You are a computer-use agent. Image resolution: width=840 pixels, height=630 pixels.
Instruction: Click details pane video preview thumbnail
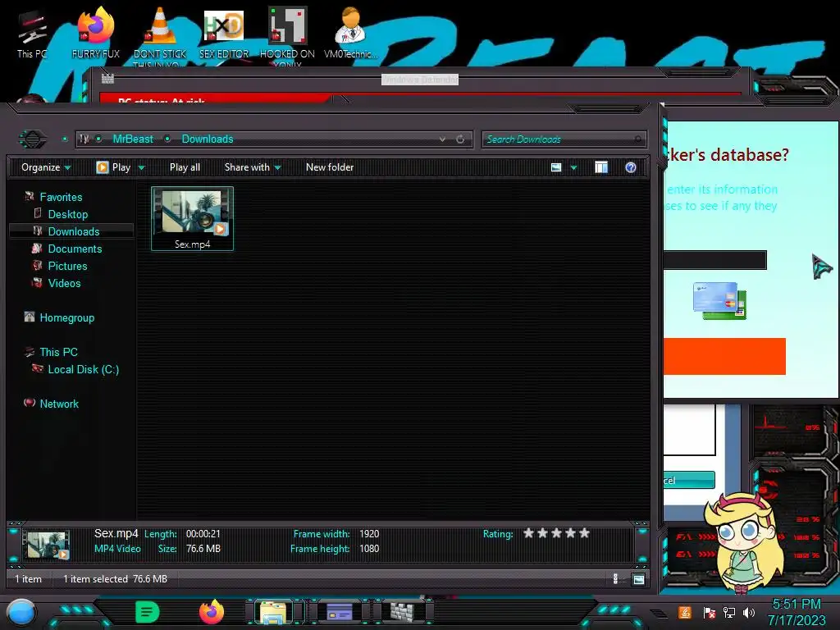47,545
